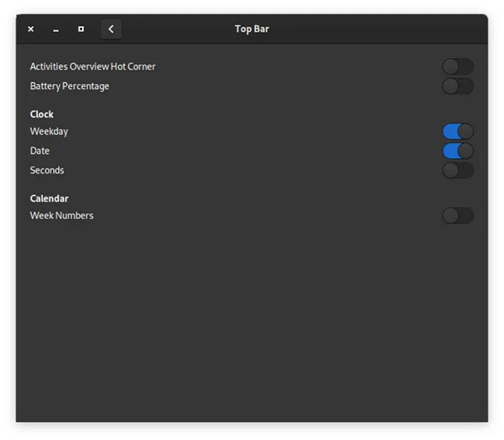Go back using the header arrow button
The width and height of the screenshot is (504, 440).
click(x=111, y=29)
